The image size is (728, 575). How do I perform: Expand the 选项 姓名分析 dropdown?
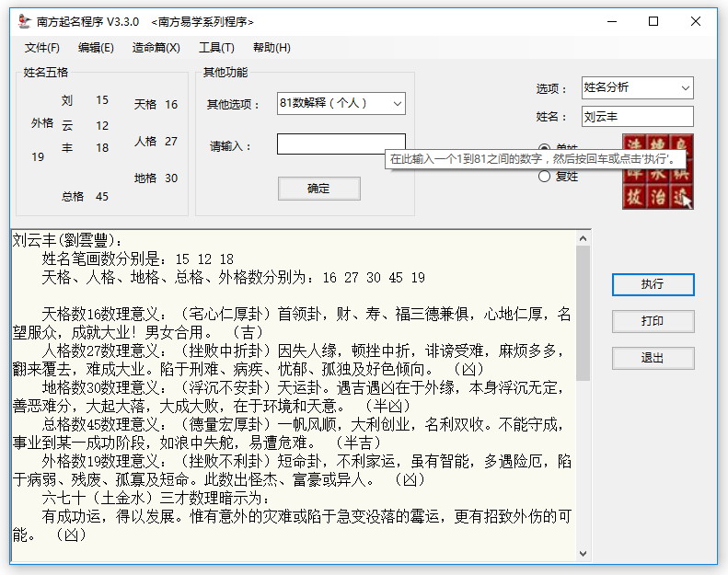(686, 87)
